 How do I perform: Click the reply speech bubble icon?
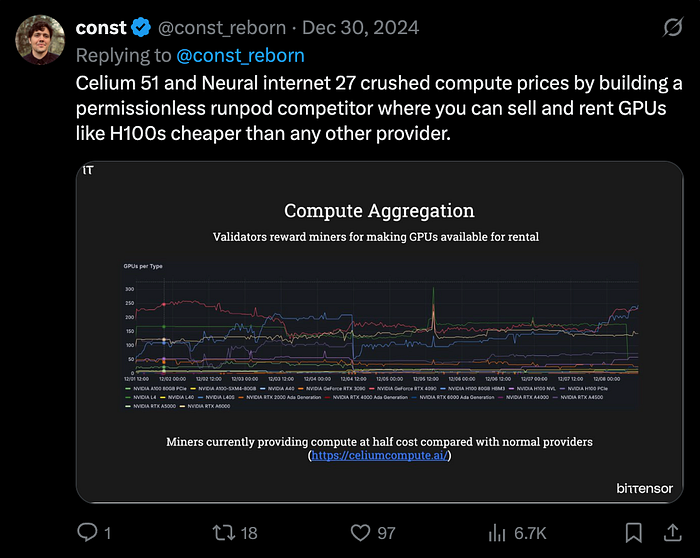tap(87, 532)
